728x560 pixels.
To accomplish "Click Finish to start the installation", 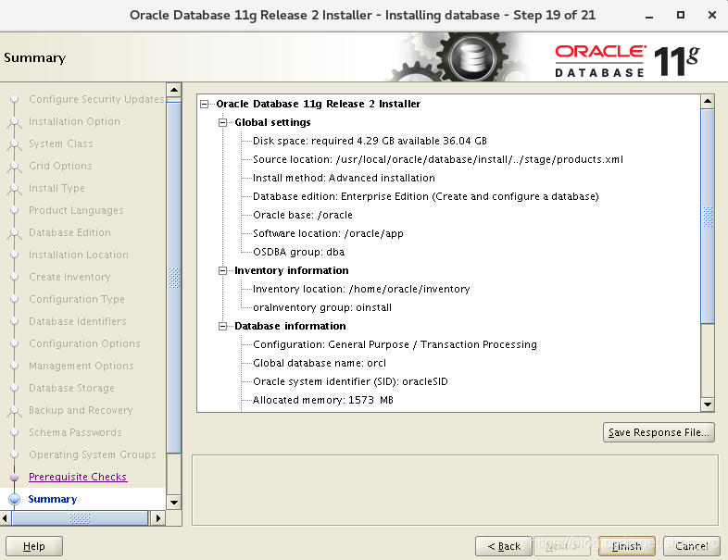I will tap(627, 546).
